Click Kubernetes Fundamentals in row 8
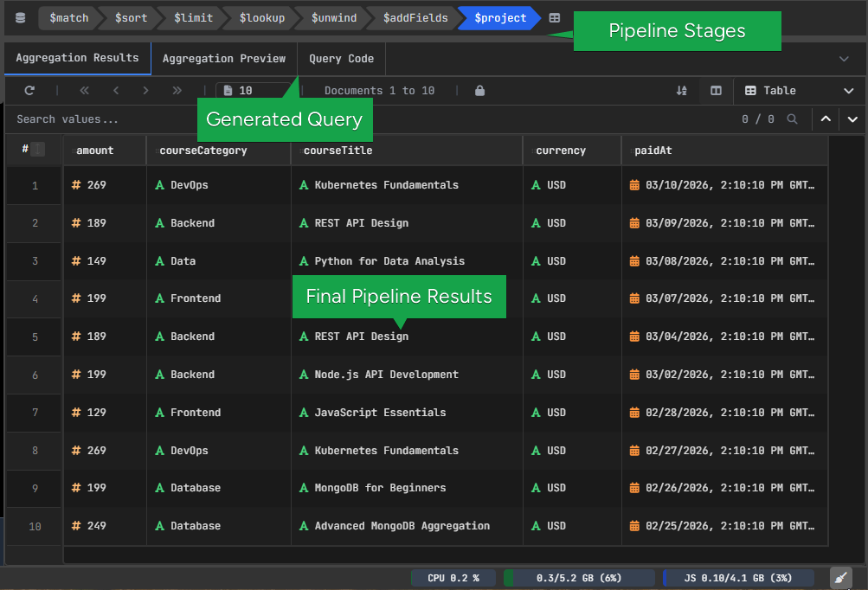This screenshot has height=590, width=868. tap(407, 451)
